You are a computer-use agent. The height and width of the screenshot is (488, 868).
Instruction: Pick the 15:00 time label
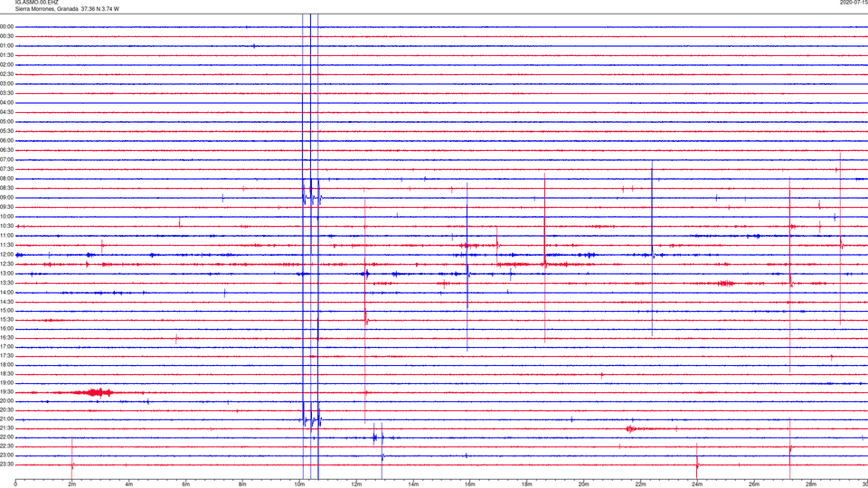tap(7, 311)
